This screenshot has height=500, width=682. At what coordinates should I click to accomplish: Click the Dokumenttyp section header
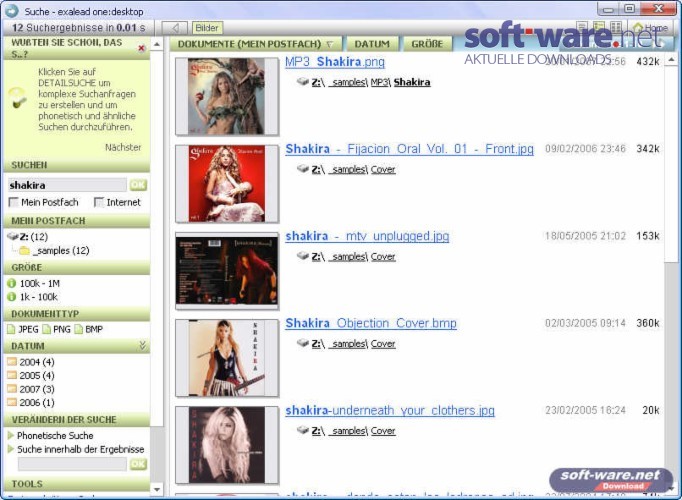tap(77, 314)
